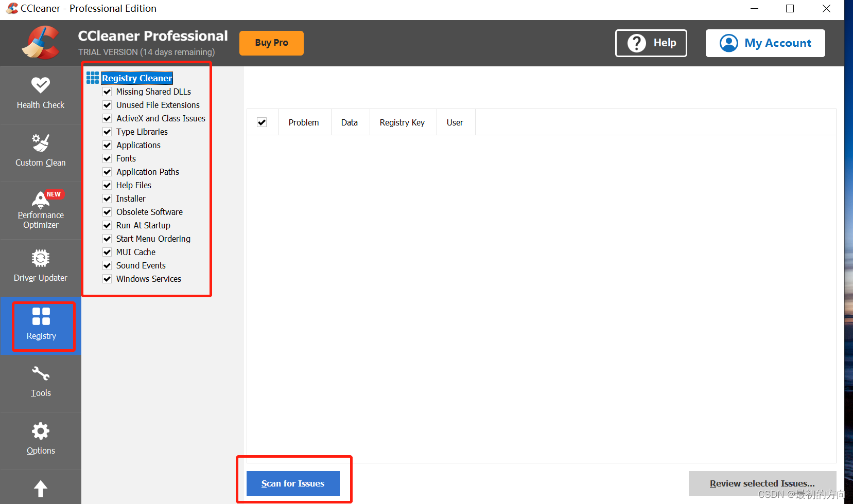Click the question mark Help icon
853x504 pixels.
pos(637,43)
